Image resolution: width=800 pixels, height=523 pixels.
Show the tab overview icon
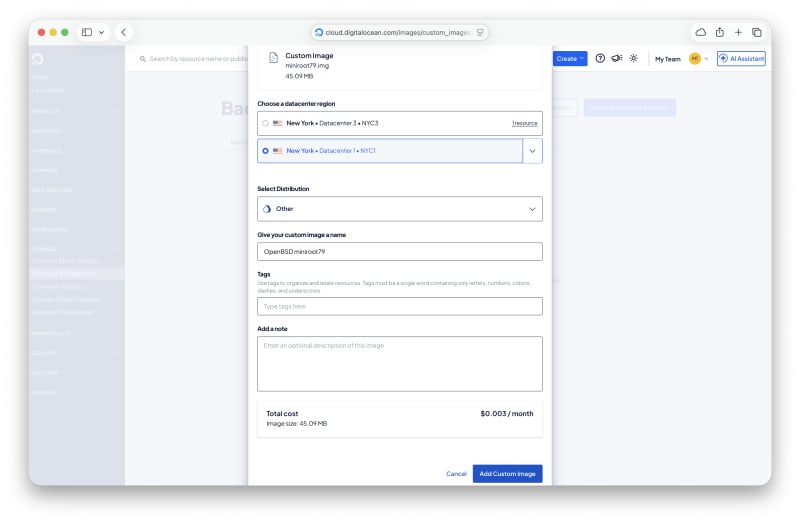point(757,32)
